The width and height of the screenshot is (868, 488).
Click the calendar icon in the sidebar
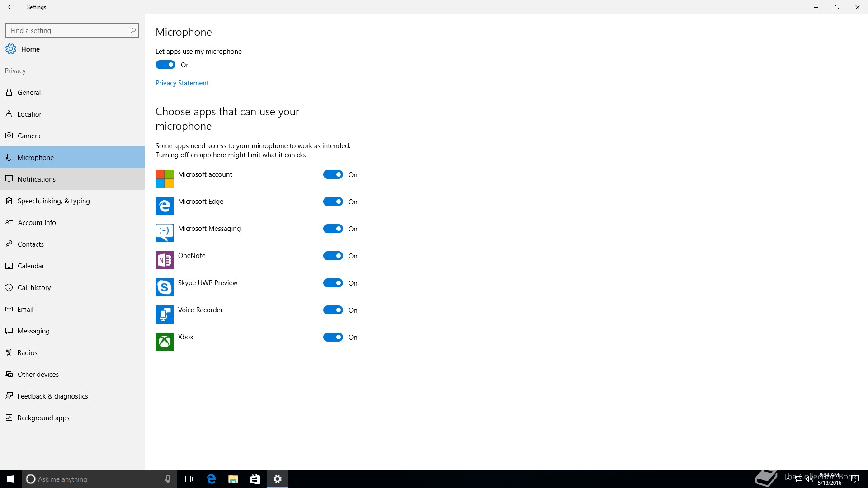click(x=9, y=266)
